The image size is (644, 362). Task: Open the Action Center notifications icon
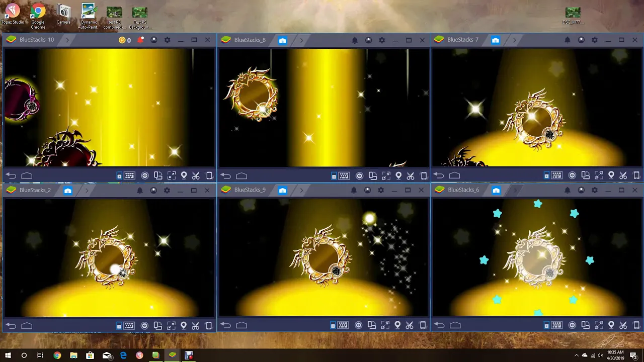(634, 355)
